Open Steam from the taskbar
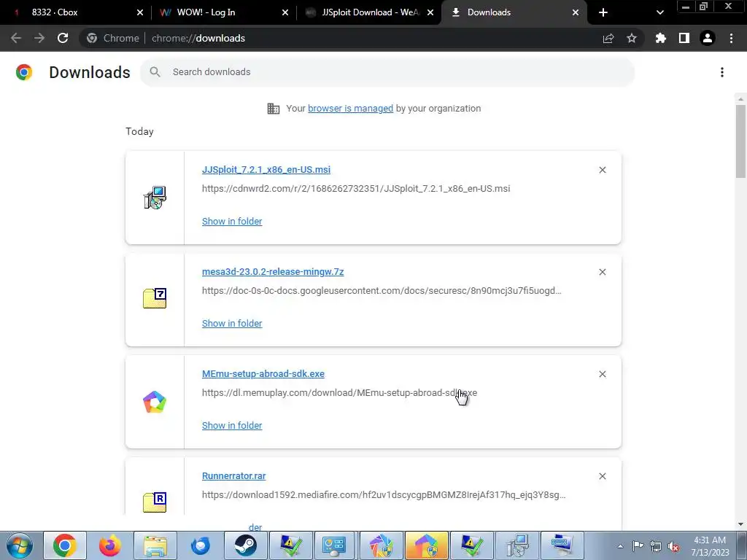The image size is (747, 560). 246,545
